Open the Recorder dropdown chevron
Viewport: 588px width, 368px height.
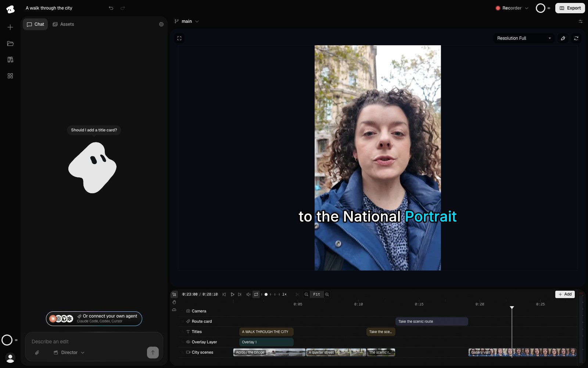pos(527,8)
